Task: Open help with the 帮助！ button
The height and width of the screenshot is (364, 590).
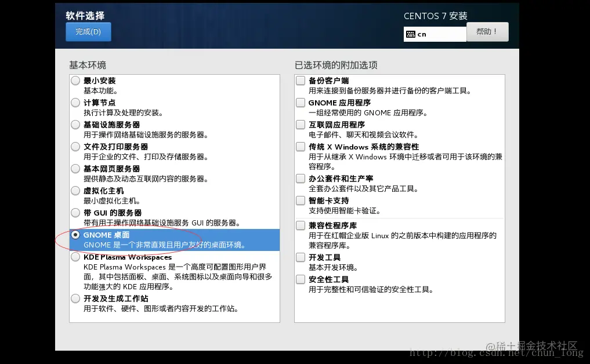Action: 487,31
